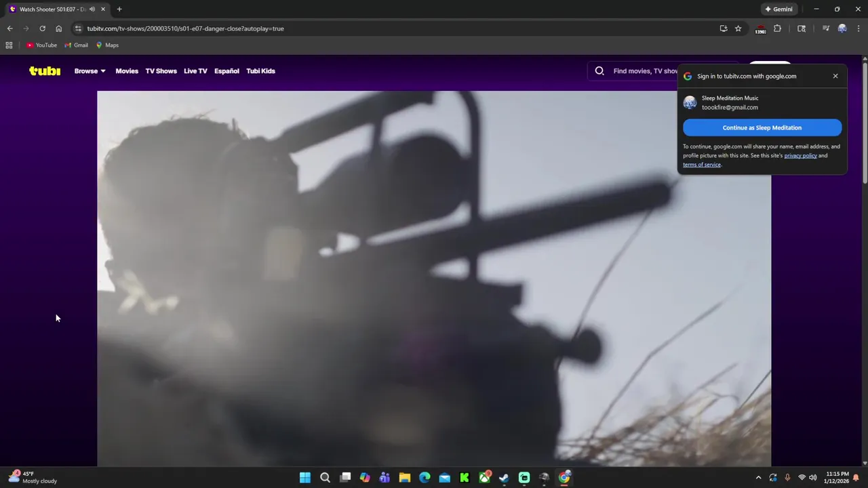Image resolution: width=868 pixels, height=488 pixels.
Task: Open Task View on taskbar
Action: [345, 478]
